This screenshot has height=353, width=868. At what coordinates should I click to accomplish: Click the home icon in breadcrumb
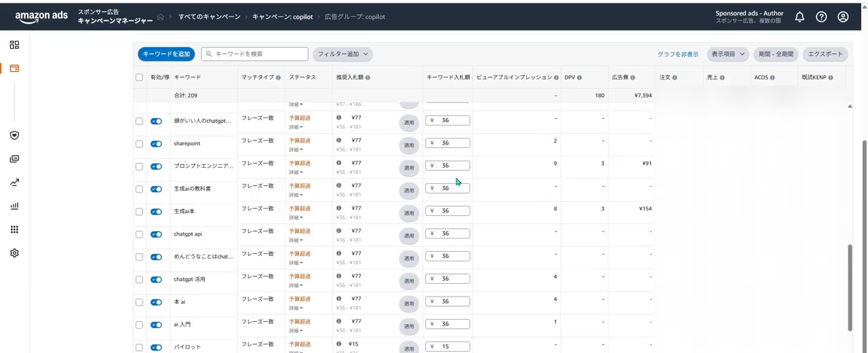tap(161, 17)
